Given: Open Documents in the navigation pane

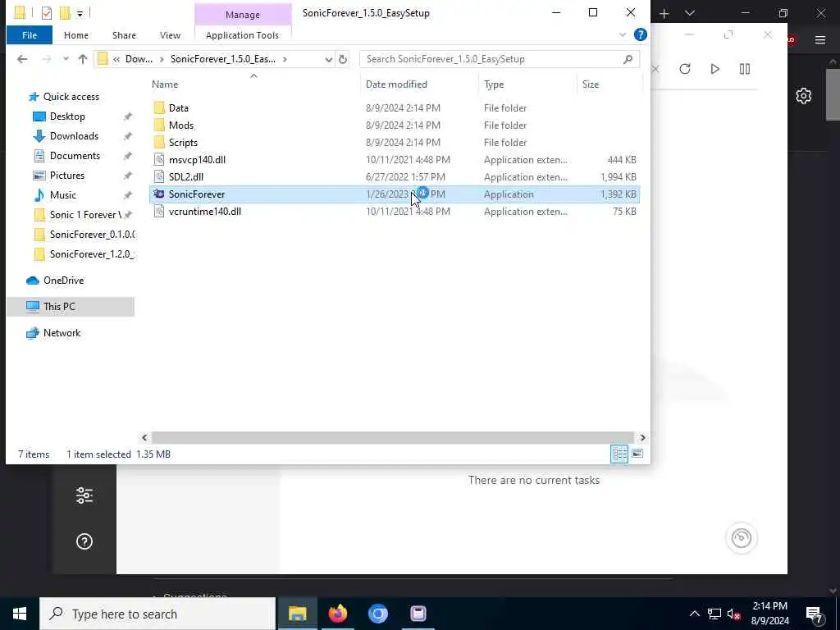Looking at the screenshot, I should 75,155.
